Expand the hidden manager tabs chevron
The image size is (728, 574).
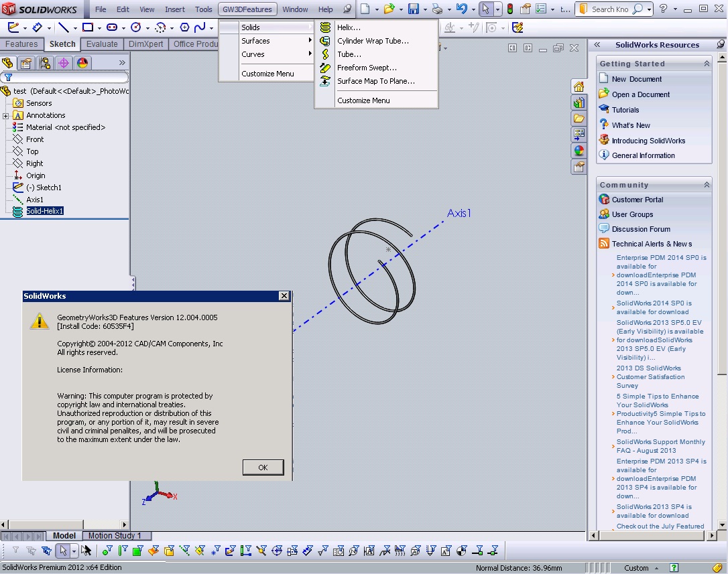121,63
